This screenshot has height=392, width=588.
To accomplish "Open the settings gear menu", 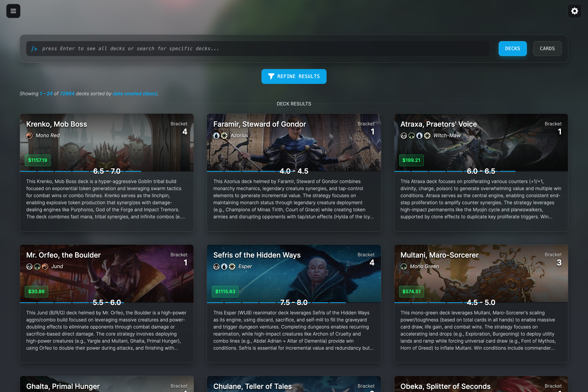I will [x=574, y=11].
